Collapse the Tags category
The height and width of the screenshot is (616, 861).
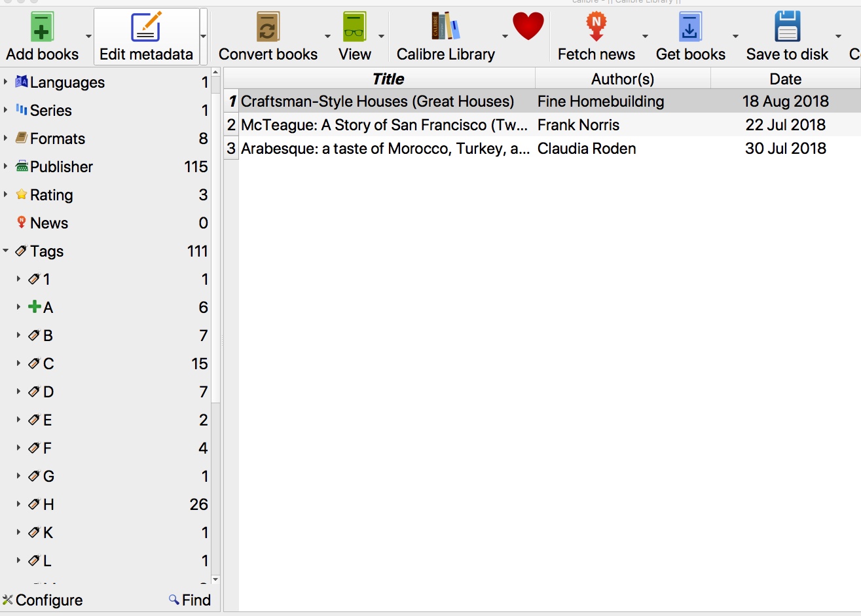click(6, 251)
